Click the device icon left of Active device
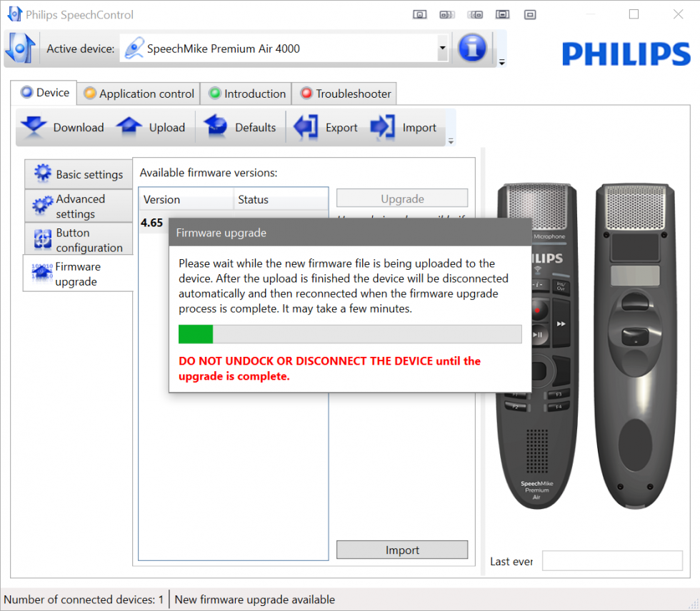The height and width of the screenshot is (611, 700). (x=21, y=49)
